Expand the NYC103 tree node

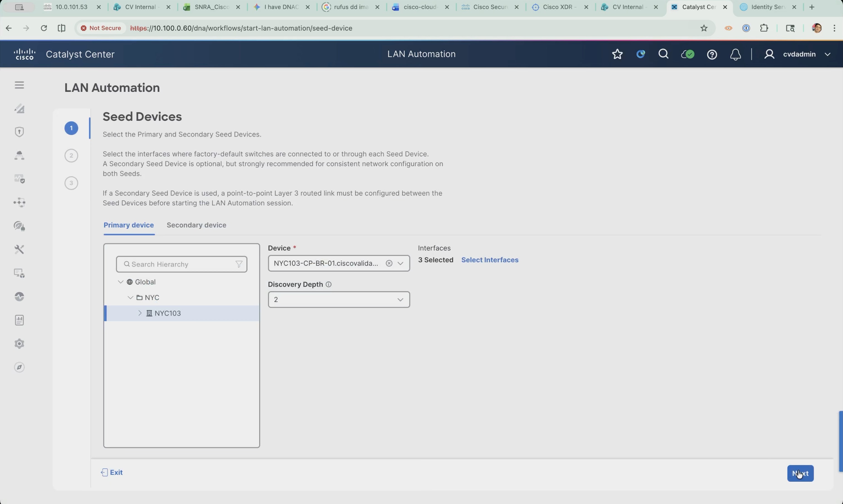point(140,313)
